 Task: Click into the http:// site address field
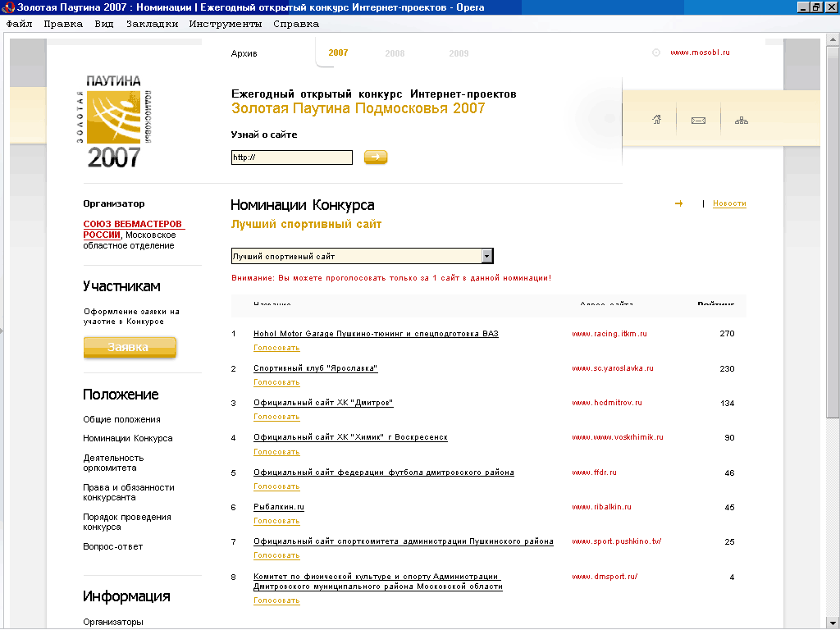[x=291, y=157]
